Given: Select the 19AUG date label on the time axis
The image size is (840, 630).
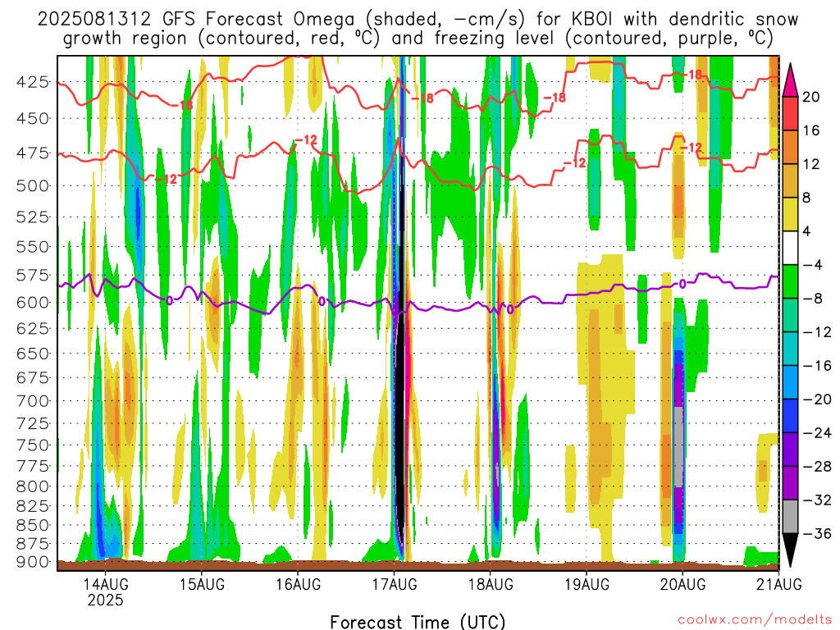Looking at the screenshot, I should [x=587, y=584].
